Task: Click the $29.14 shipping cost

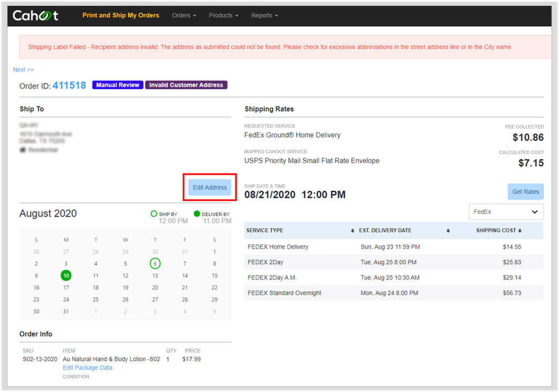Action: click(x=512, y=277)
